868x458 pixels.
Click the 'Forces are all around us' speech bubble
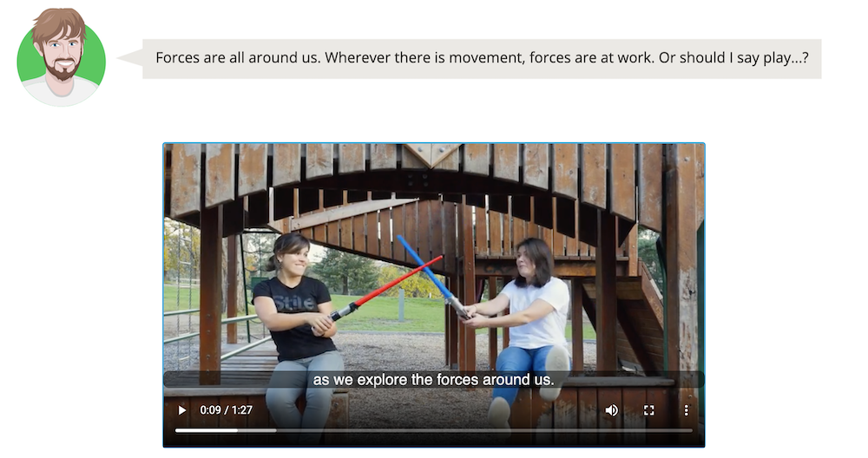tap(482, 59)
